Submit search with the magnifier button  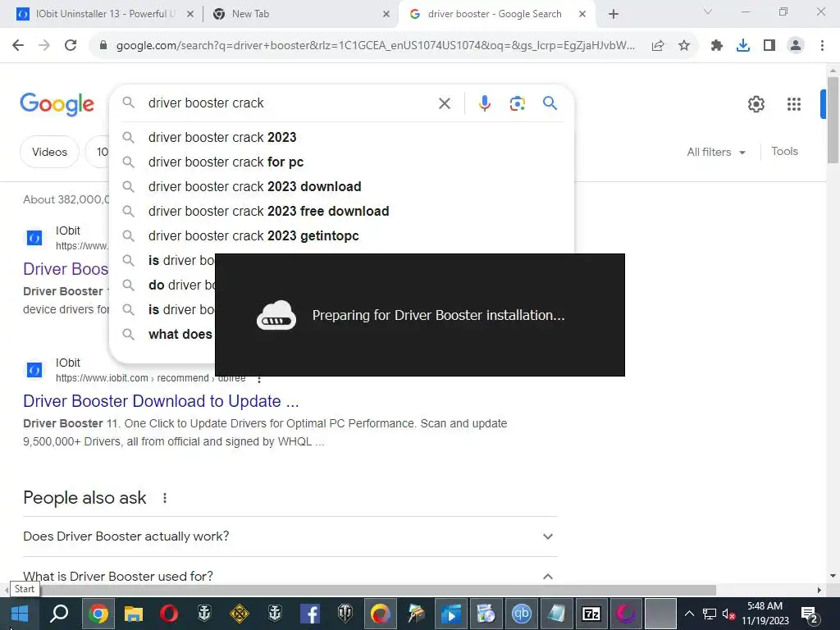pos(550,103)
